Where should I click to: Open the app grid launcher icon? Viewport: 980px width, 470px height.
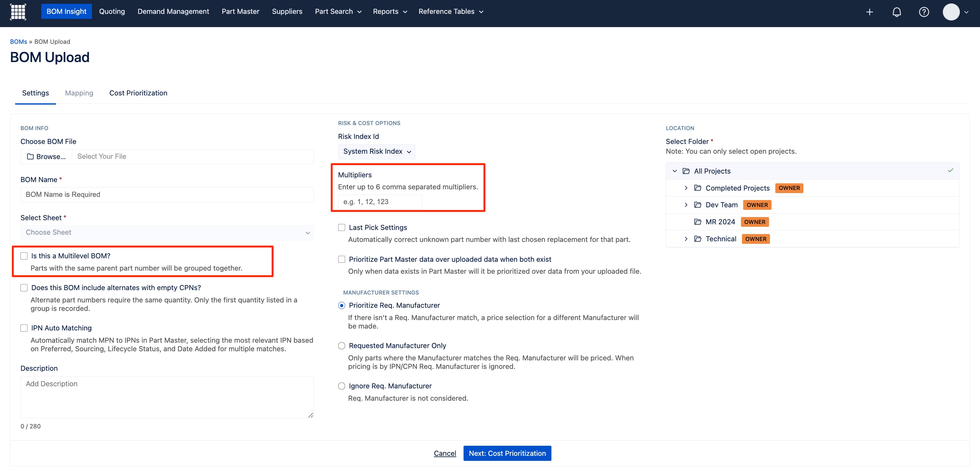pos(18,12)
